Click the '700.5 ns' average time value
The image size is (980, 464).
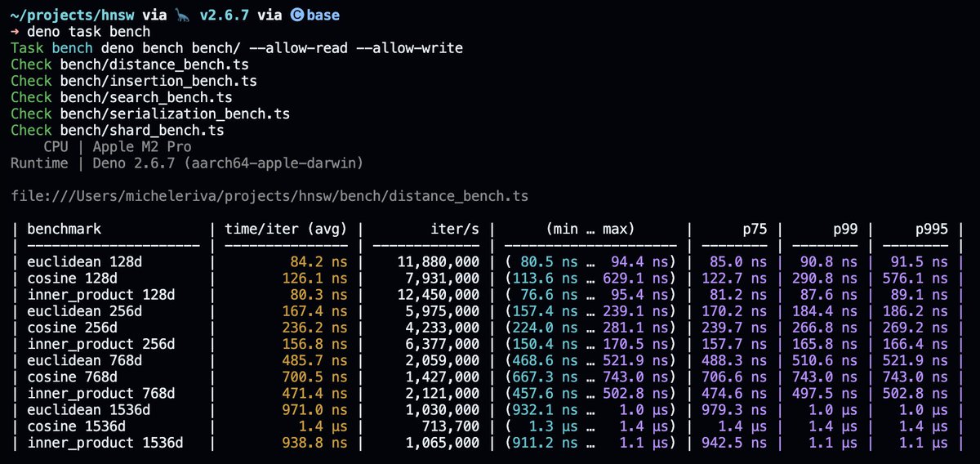click(x=315, y=377)
